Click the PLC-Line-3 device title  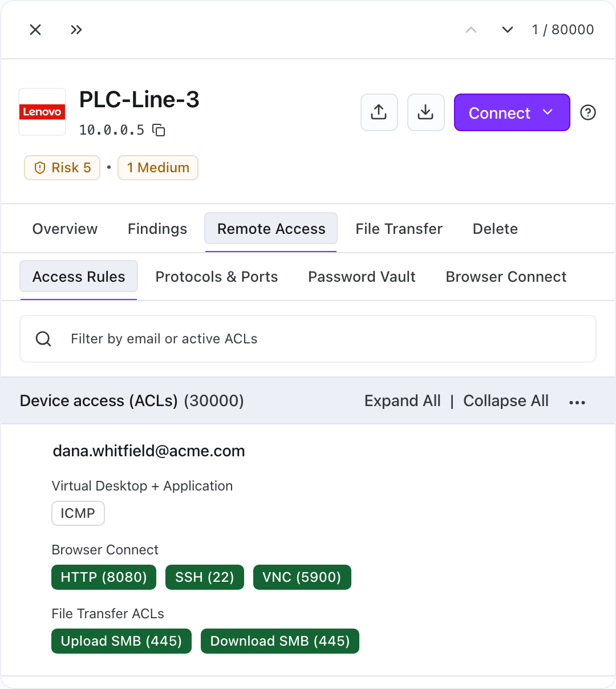coord(139,100)
